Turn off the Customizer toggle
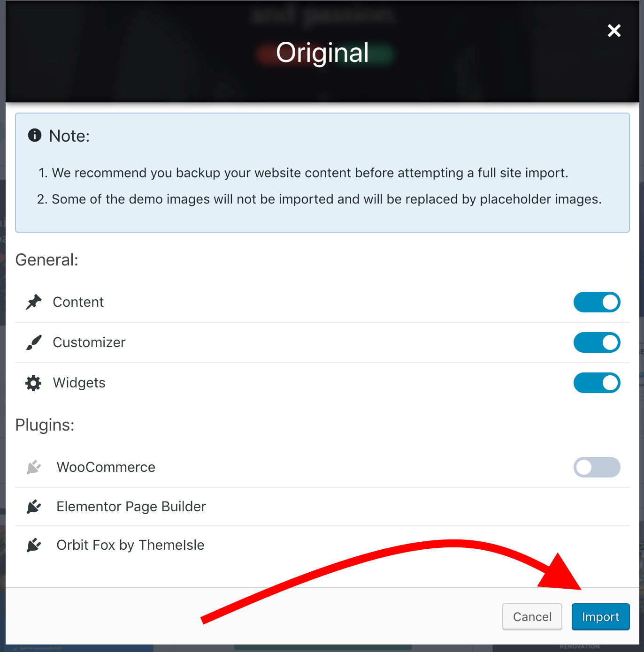This screenshot has width=644, height=652. point(597,342)
